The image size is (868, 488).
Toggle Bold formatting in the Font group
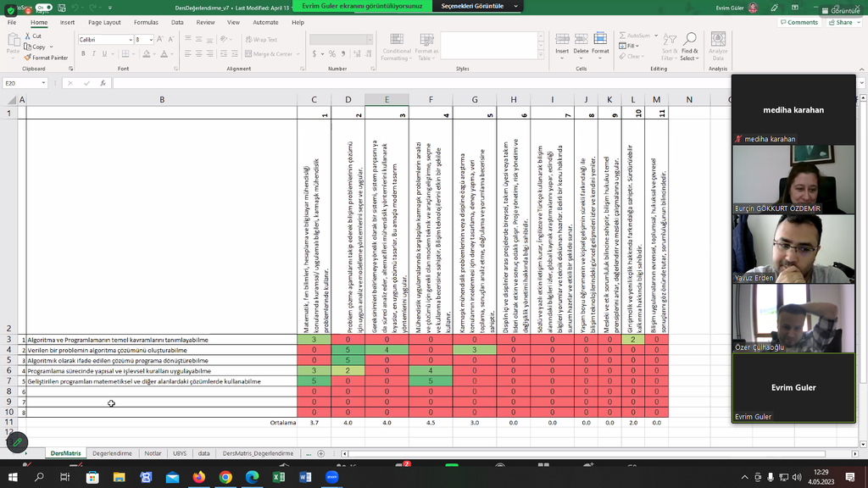(x=81, y=54)
